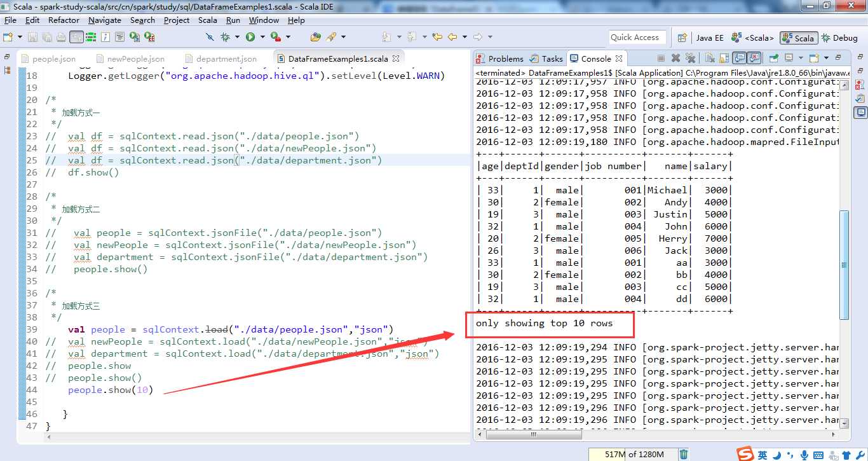
Task: Click the Open Perspective icon
Action: click(x=682, y=38)
